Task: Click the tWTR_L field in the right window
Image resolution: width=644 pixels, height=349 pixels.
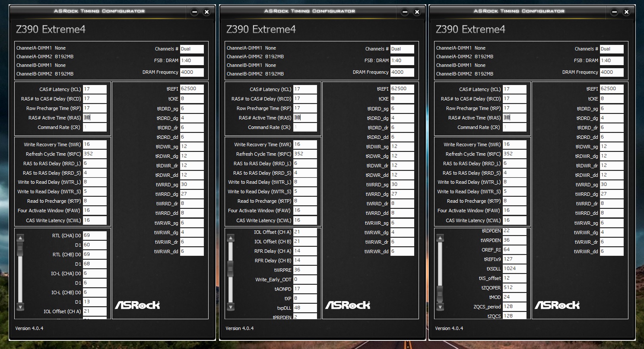Action: click(x=514, y=182)
